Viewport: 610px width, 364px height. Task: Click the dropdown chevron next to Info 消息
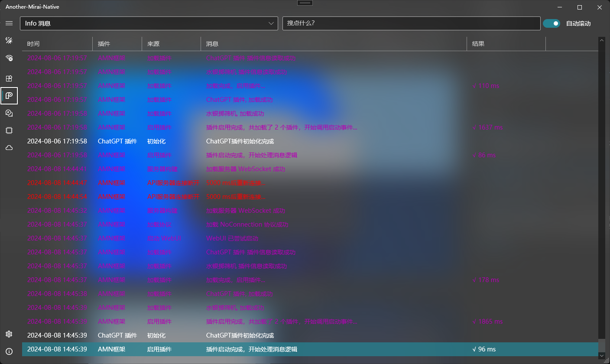[x=271, y=23]
